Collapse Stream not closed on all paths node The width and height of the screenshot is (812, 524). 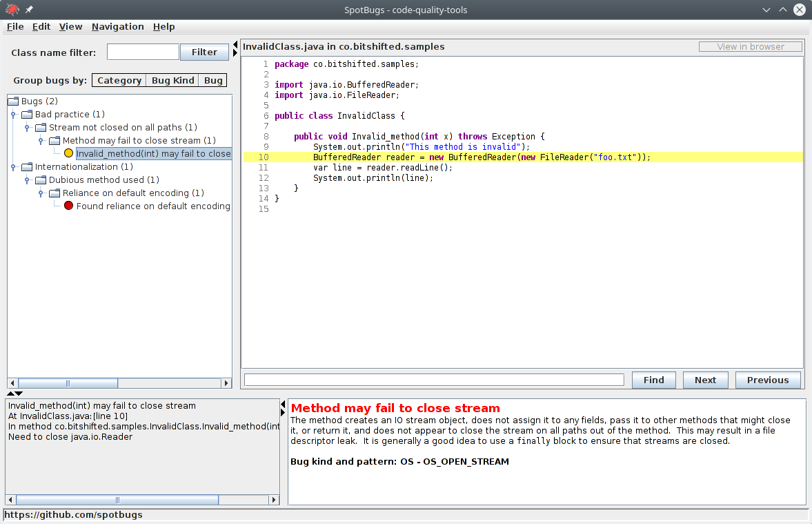coord(27,128)
